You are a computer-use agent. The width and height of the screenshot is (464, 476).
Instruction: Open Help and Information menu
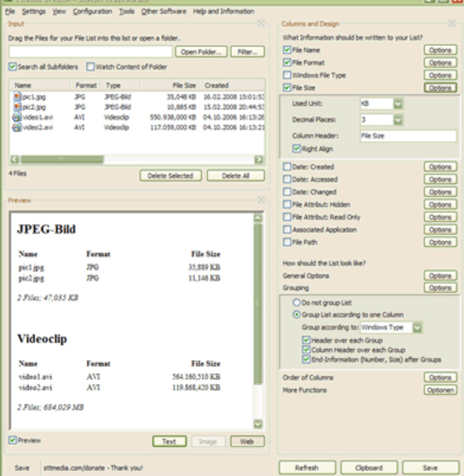point(223,11)
